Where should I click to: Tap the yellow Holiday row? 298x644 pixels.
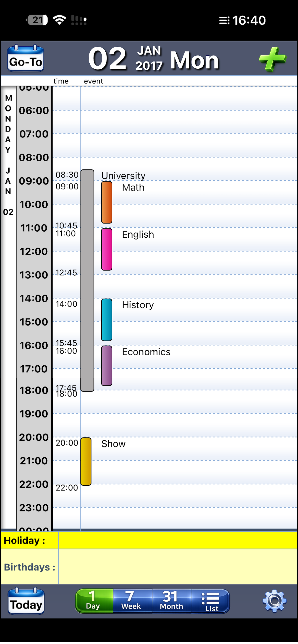177,541
